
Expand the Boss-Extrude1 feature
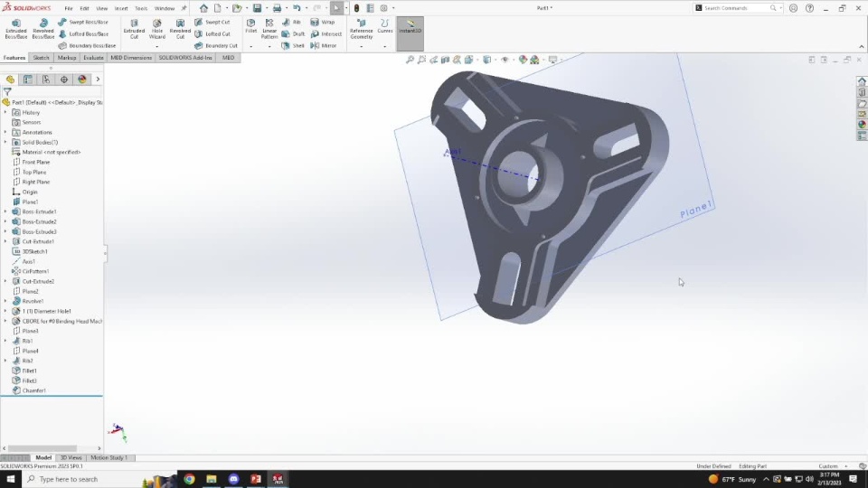pyautogui.click(x=5, y=211)
